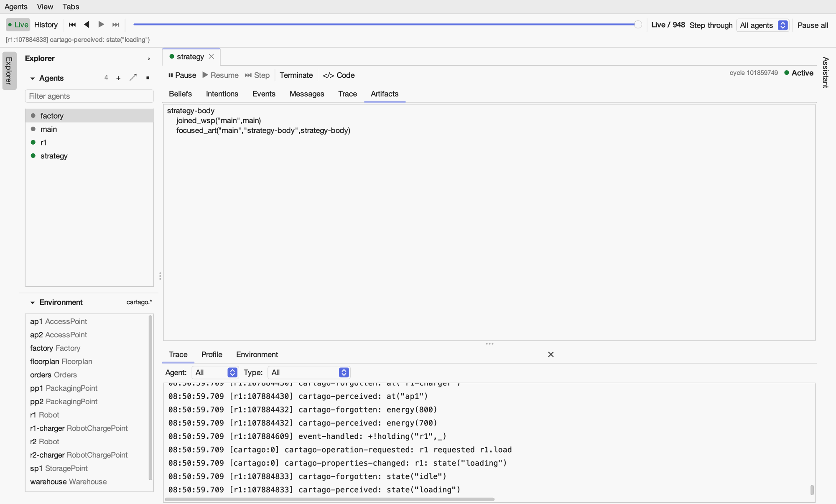Skip to last timeline step
836x504 pixels.
pos(116,25)
